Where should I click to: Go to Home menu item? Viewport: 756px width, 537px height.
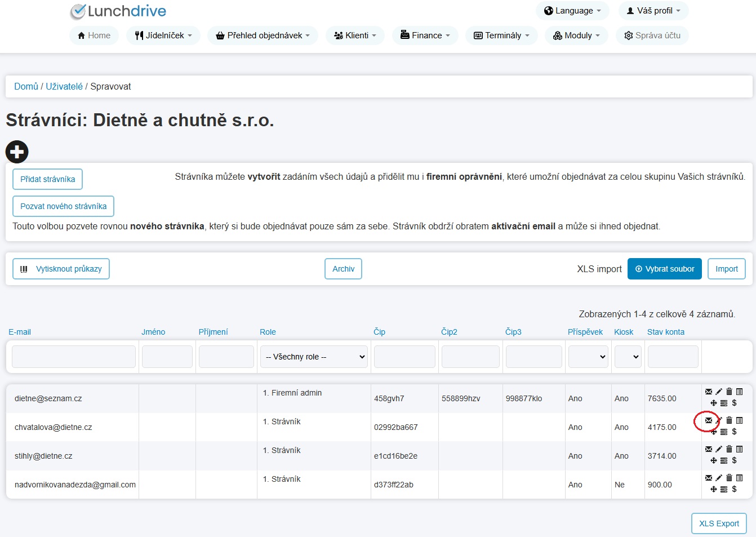point(94,35)
